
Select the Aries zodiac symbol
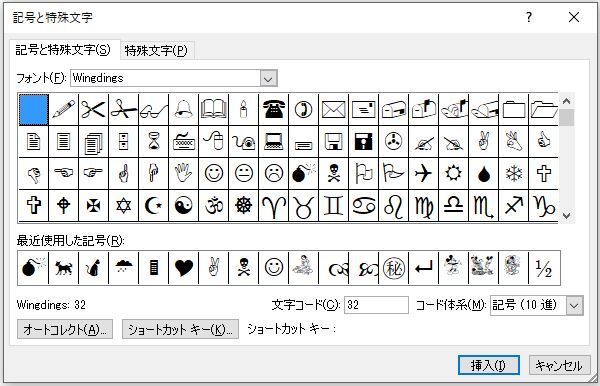[274, 205]
